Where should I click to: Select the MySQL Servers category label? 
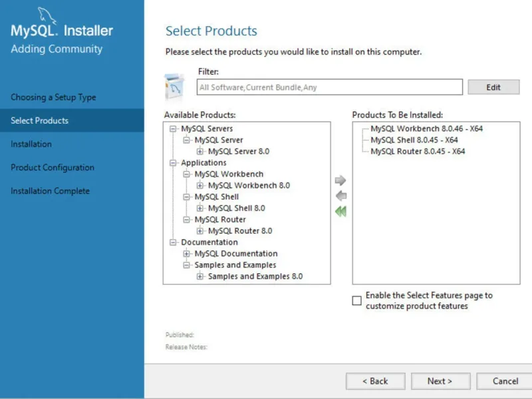point(207,129)
